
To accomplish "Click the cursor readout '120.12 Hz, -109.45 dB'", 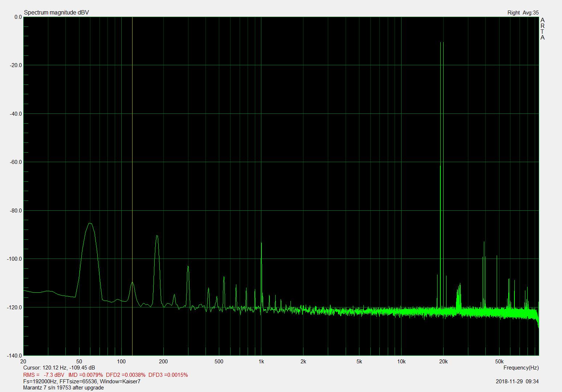I will 69,368.
